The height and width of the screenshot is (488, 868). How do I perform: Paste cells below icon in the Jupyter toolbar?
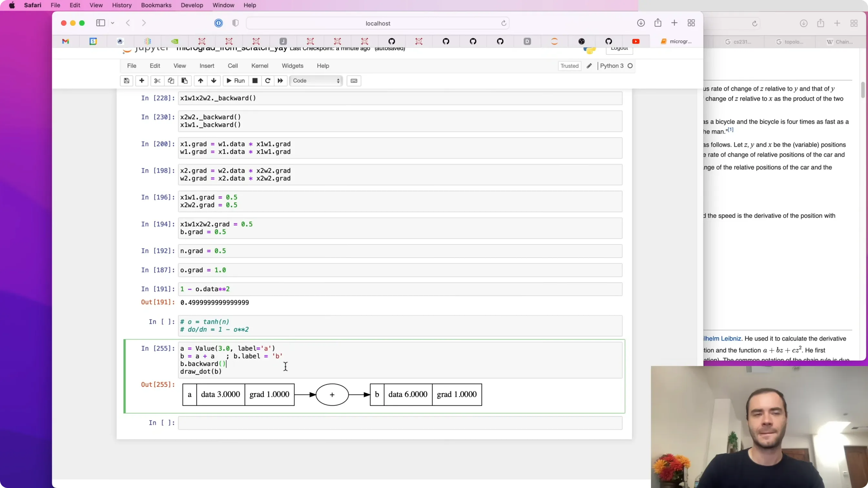point(184,81)
